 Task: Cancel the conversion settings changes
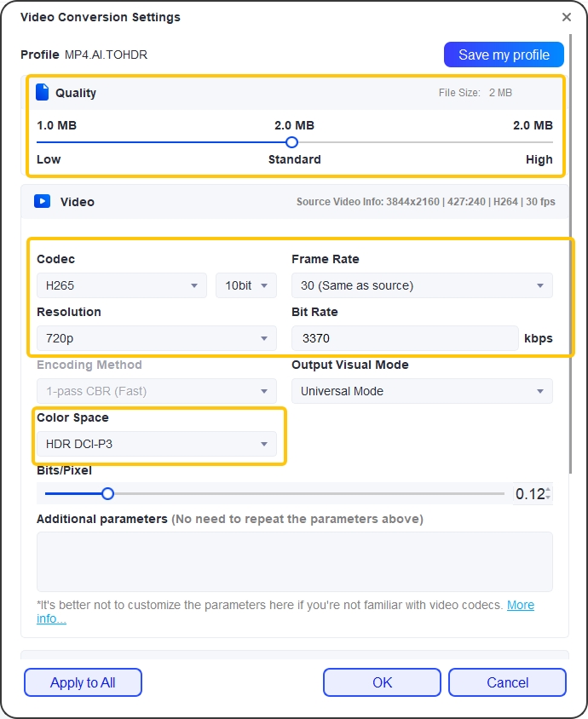[x=507, y=682]
